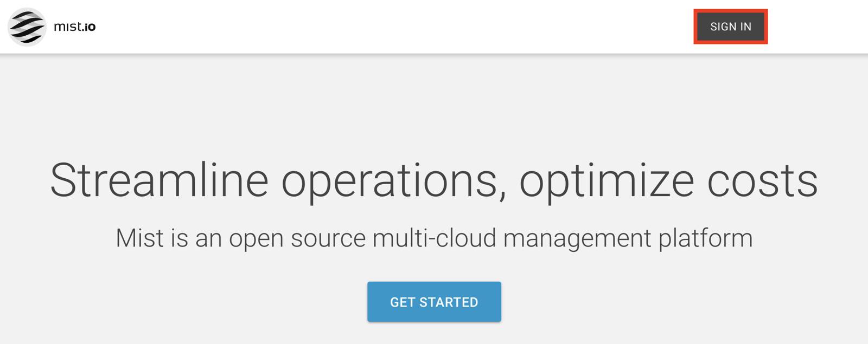Click the word "costs" in the headline
The width and height of the screenshot is (868, 344).
coord(762,180)
